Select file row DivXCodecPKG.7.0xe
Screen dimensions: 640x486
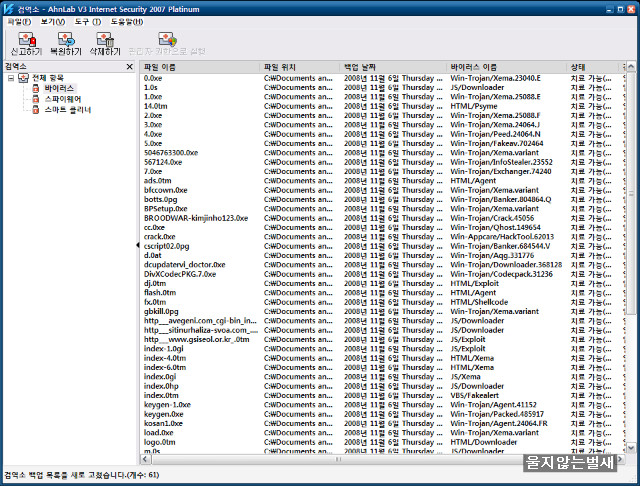382,274
